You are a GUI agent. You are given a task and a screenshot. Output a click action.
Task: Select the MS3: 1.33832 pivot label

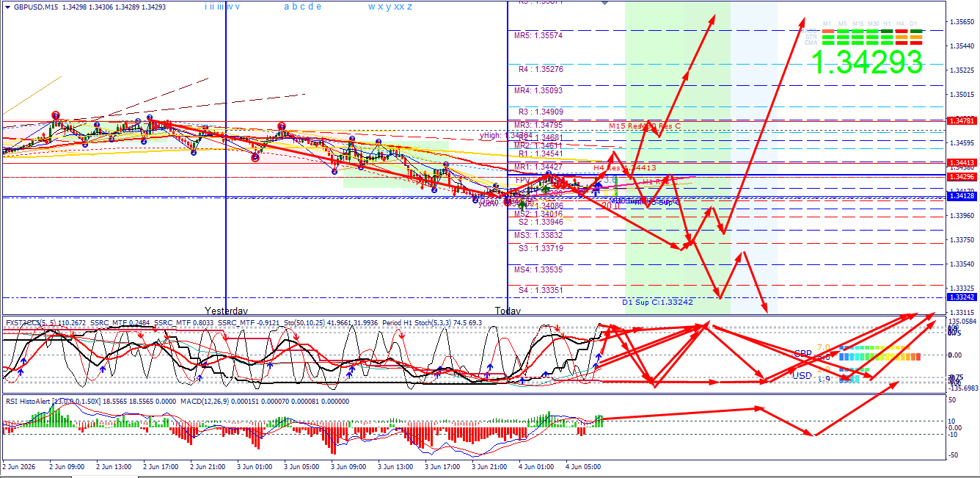pyautogui.click(x=538, y=236)
